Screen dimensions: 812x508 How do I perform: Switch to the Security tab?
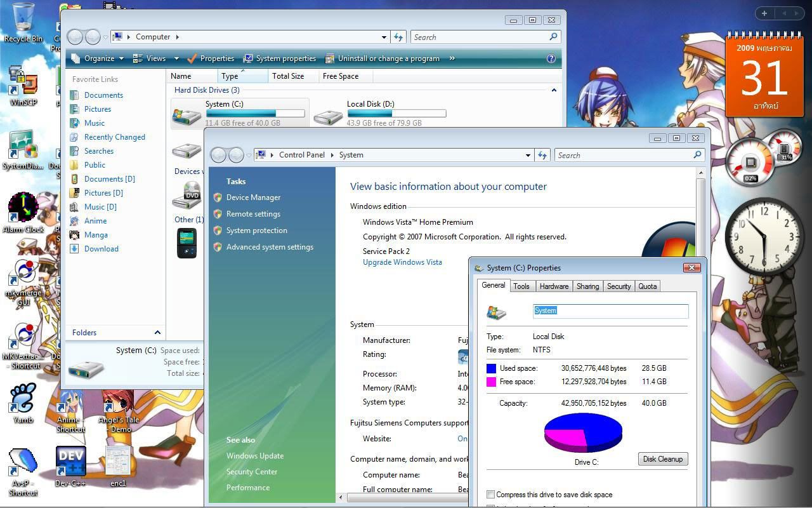[619, 286]
